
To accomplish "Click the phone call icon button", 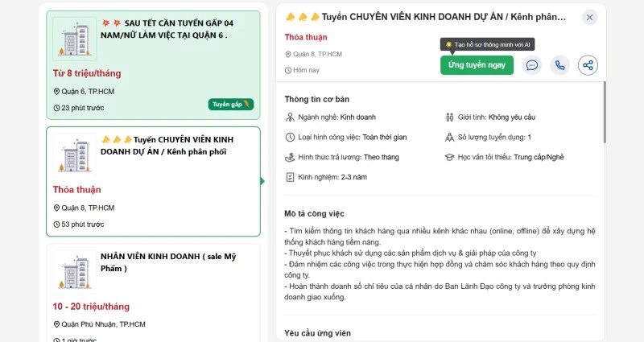I will point(560,65).
